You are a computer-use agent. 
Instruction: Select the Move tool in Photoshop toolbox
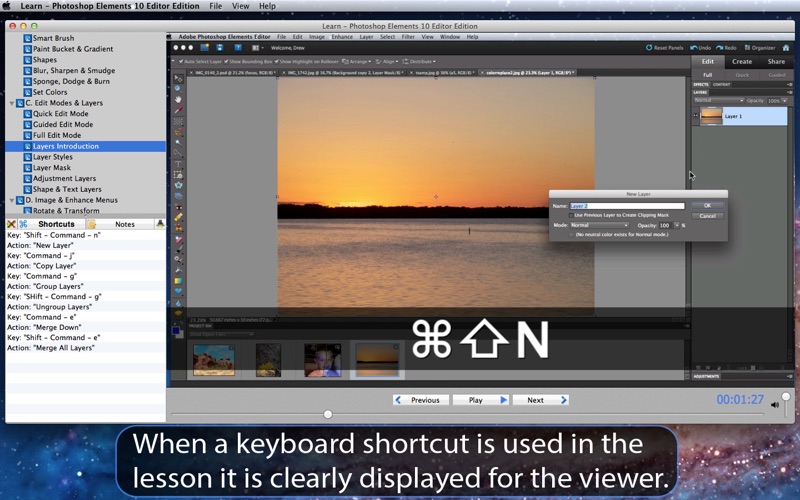[x=178, y=79]
